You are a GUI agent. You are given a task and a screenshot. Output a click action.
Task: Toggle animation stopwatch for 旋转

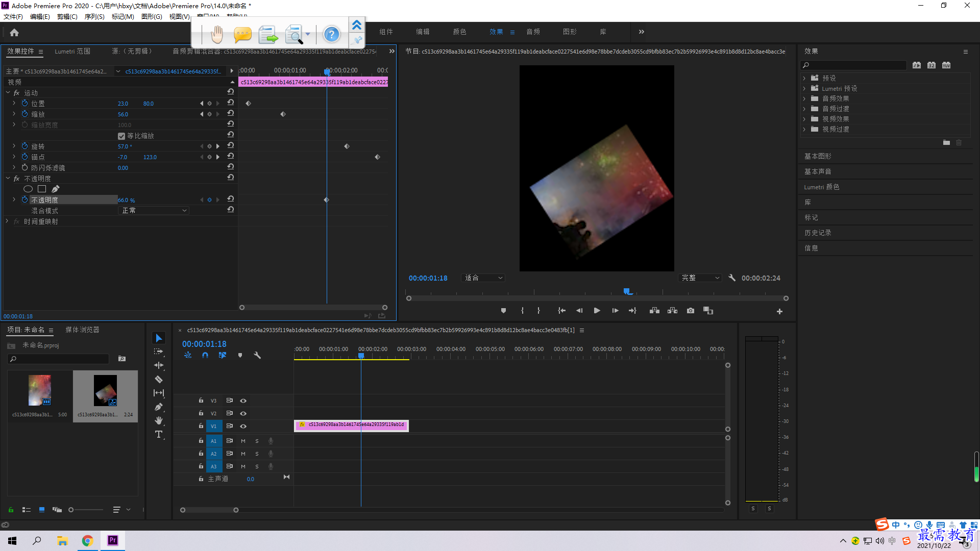point(24,146)
